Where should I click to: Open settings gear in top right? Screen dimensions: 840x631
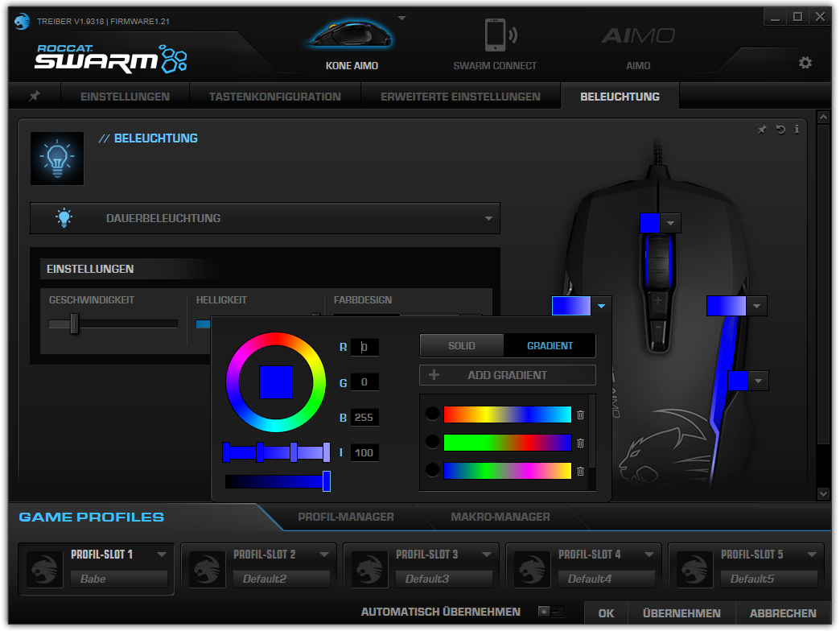coord(805,63)
